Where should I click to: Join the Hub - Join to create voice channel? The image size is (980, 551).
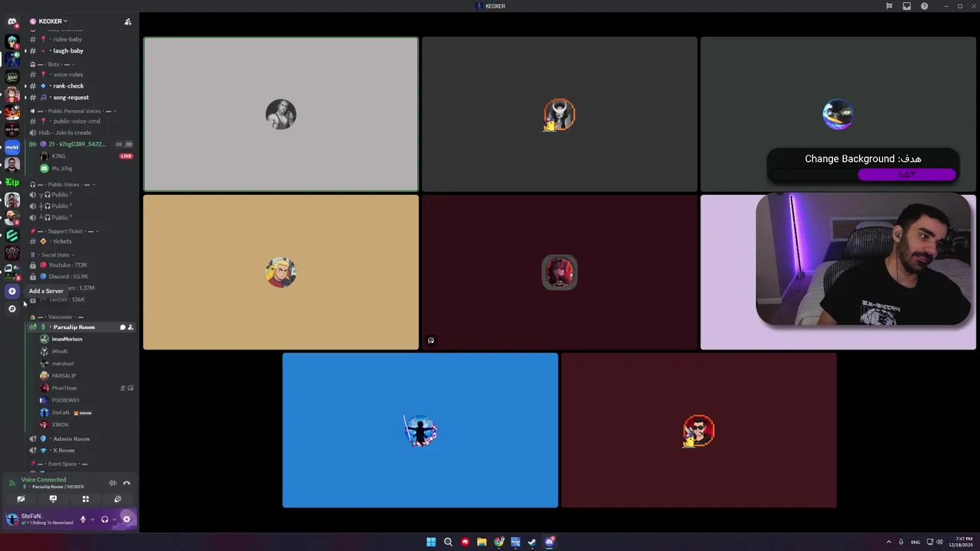click(x=65, y=132)
